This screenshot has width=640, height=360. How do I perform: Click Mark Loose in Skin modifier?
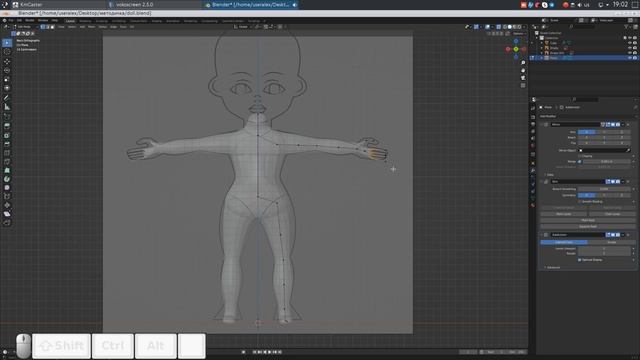pyautogui.click(x=563, y=214)
